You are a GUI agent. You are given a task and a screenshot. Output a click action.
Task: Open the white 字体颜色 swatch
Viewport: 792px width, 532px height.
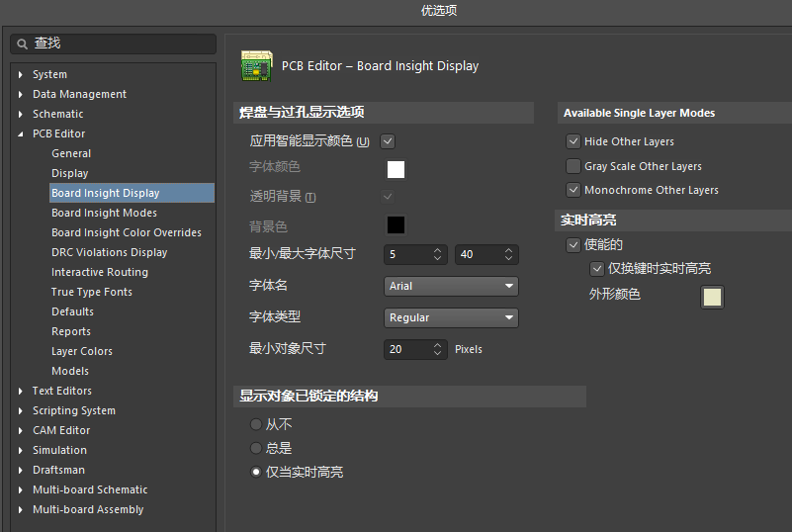coord(396,169)
